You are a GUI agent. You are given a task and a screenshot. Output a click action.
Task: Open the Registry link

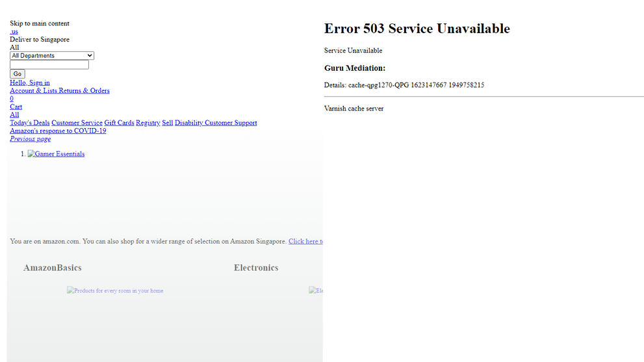tap(148, 123)
